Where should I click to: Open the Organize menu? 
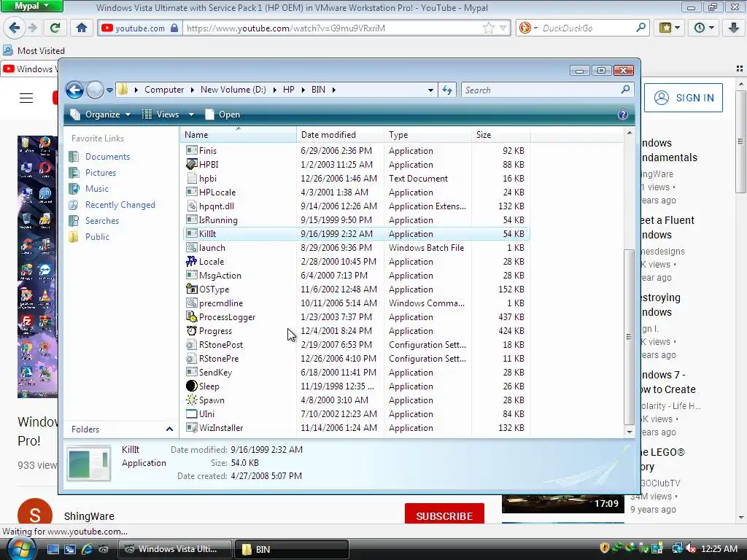pos(100,114)
